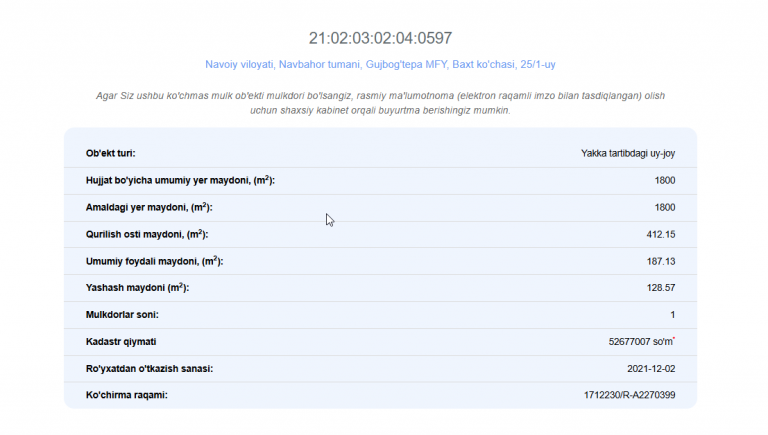Click the value 187.13
768x435 pixels.
(x=661, y=261)
